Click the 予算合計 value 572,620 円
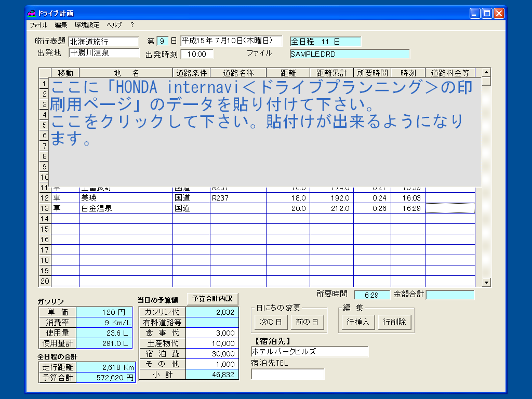Screen dimensions: 532x399 106,378
